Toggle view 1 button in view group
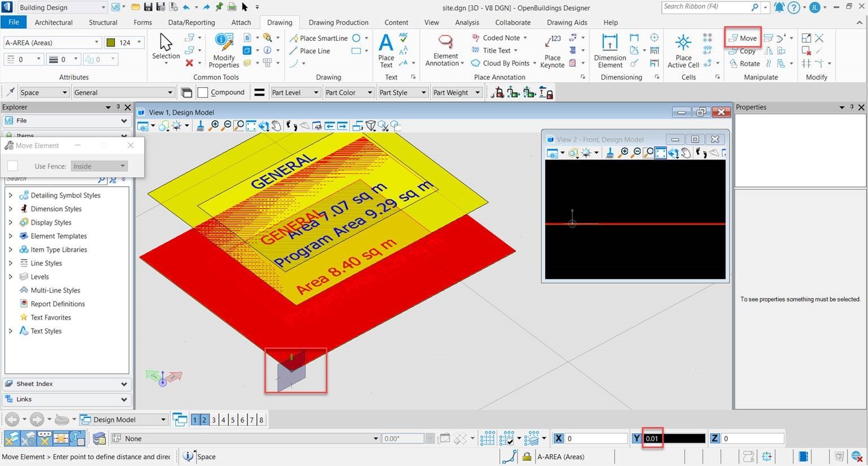 [194, 420]
